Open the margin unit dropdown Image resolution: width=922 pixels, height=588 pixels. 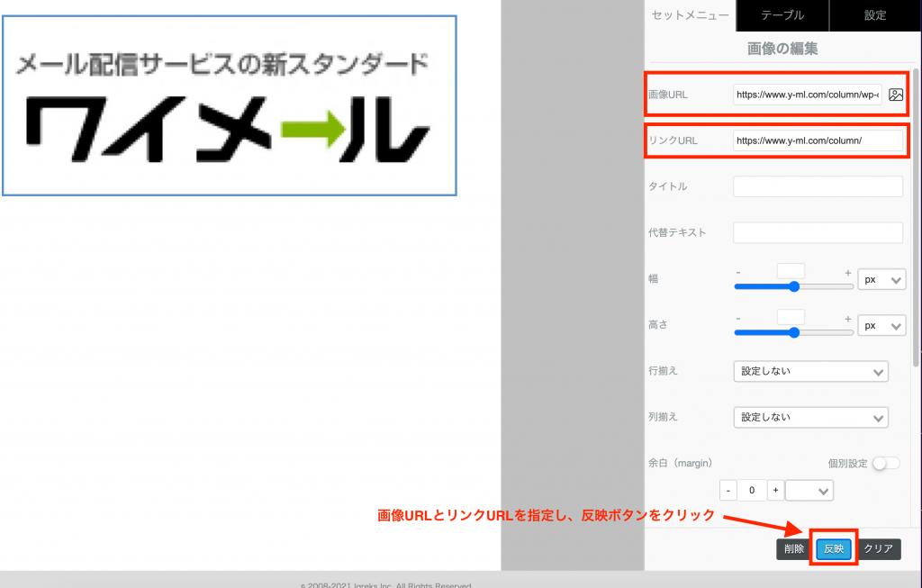click(x=809, y=491)
